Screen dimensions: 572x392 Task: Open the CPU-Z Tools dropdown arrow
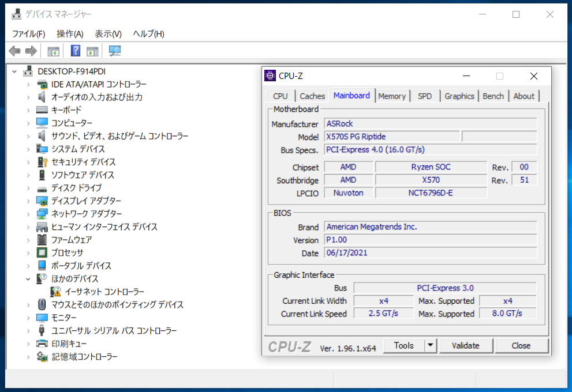click(431, 345)
